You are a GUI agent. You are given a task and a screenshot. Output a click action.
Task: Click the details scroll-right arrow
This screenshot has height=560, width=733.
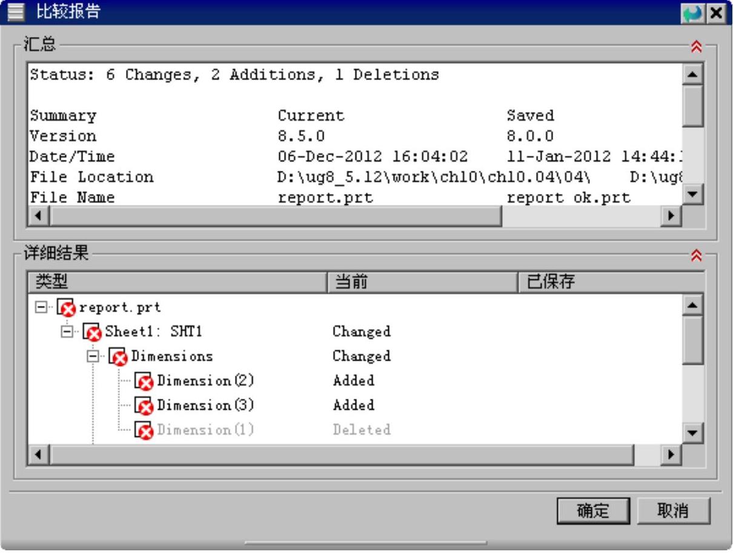(671, 454)
